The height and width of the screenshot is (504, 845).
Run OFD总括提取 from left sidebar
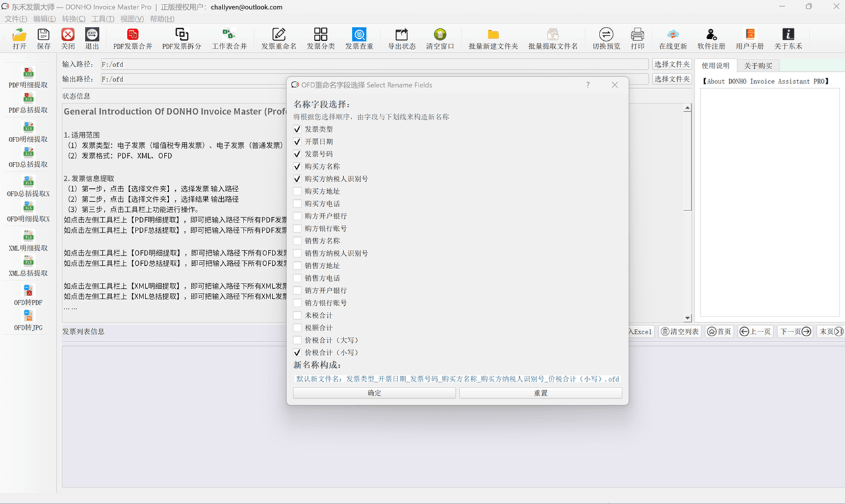[x=28, y=157]
